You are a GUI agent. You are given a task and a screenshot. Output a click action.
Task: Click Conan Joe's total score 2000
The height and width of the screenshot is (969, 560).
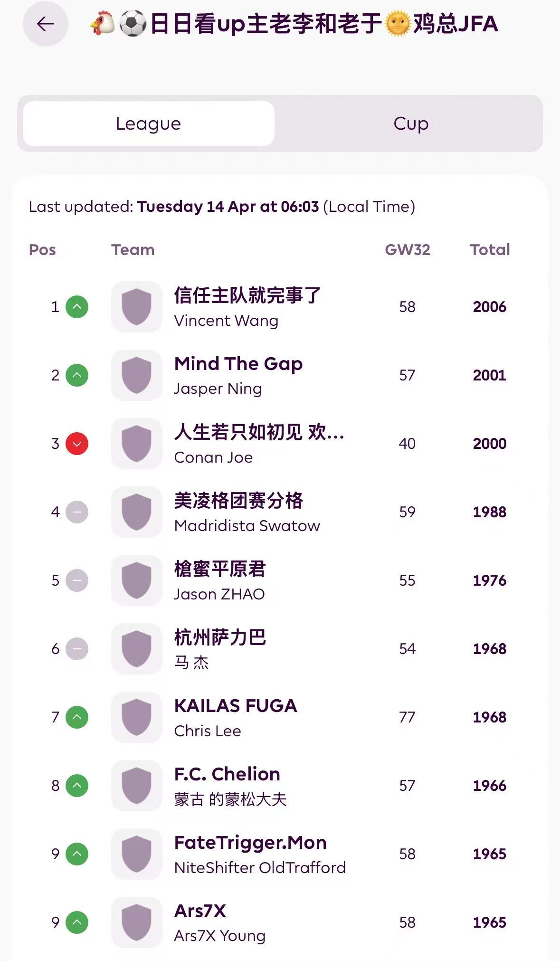(x=490, y=444)
